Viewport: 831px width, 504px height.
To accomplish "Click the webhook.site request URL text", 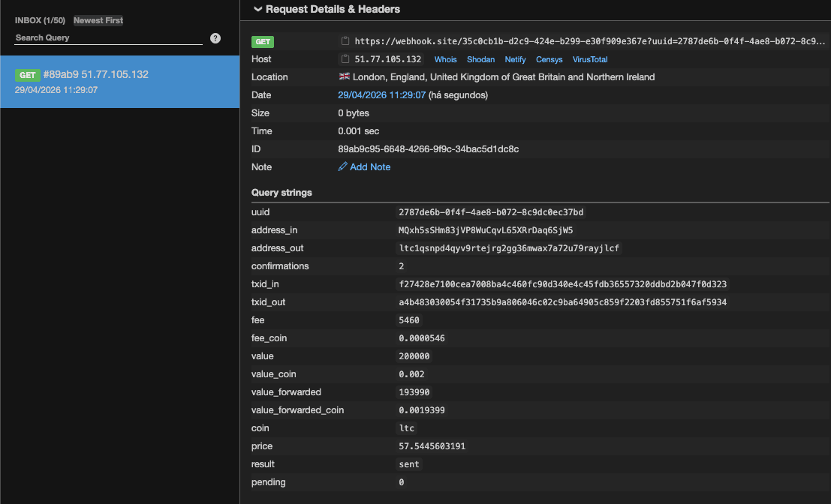I will click(x=589, y=40).
